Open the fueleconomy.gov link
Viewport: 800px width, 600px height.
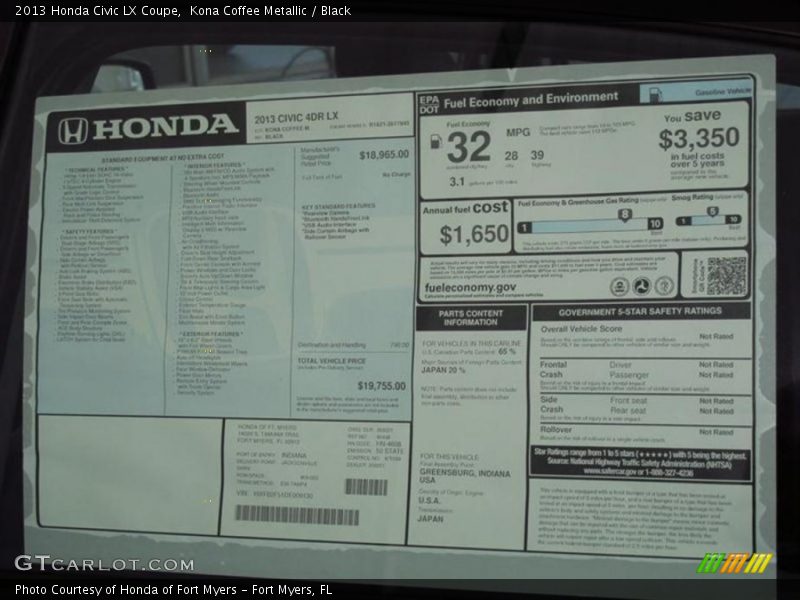tap(470, 288)
